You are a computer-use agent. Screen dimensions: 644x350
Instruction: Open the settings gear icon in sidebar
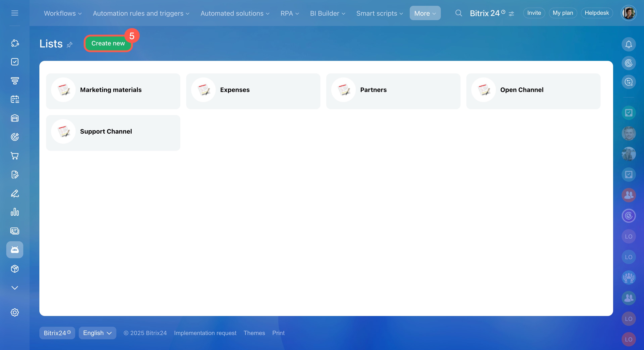[x=15, y=312]
